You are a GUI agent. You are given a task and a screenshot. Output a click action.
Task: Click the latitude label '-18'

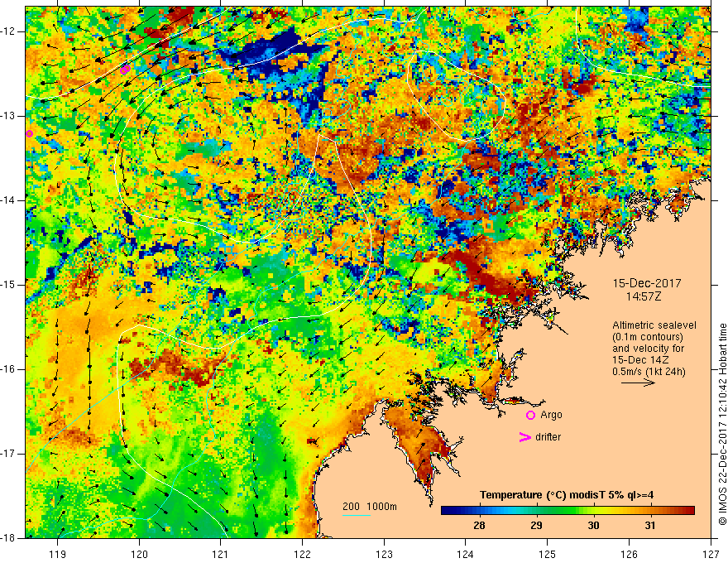click(8, 538)
